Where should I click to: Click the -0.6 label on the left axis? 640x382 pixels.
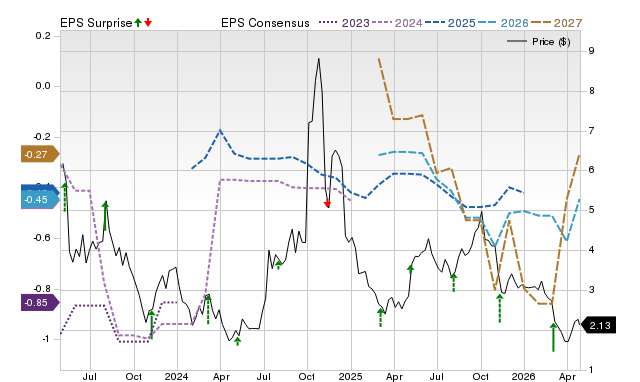41,238
